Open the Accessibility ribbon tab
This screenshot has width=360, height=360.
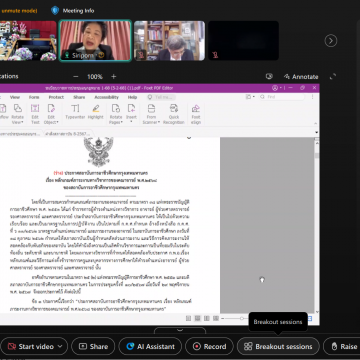(x=107, y=97)
